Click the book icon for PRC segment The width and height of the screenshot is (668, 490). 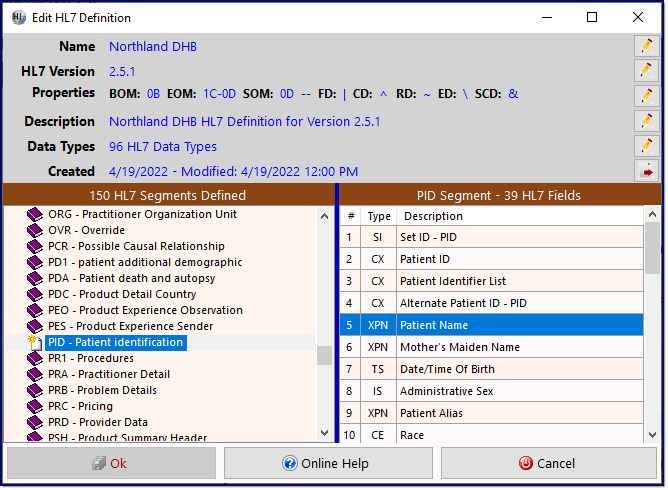click(x=35, y=406)
